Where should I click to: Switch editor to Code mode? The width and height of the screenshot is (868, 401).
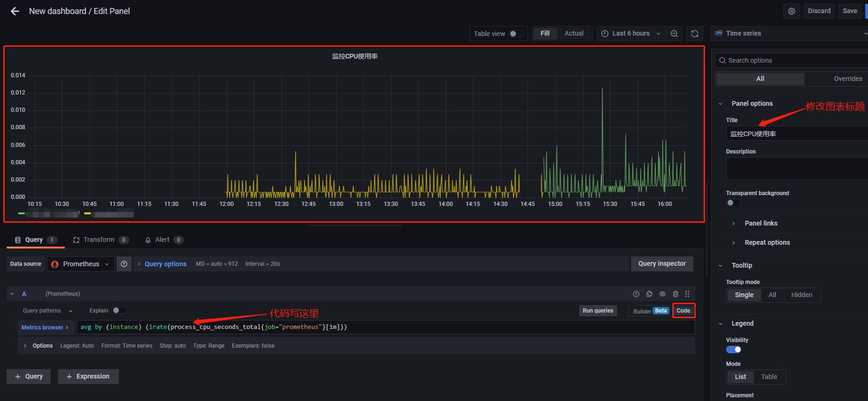(x=684, y=311)
